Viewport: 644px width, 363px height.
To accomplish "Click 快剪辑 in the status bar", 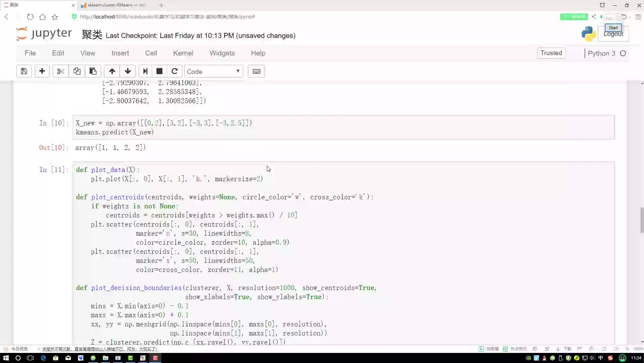I will click(x=489, y=349).
